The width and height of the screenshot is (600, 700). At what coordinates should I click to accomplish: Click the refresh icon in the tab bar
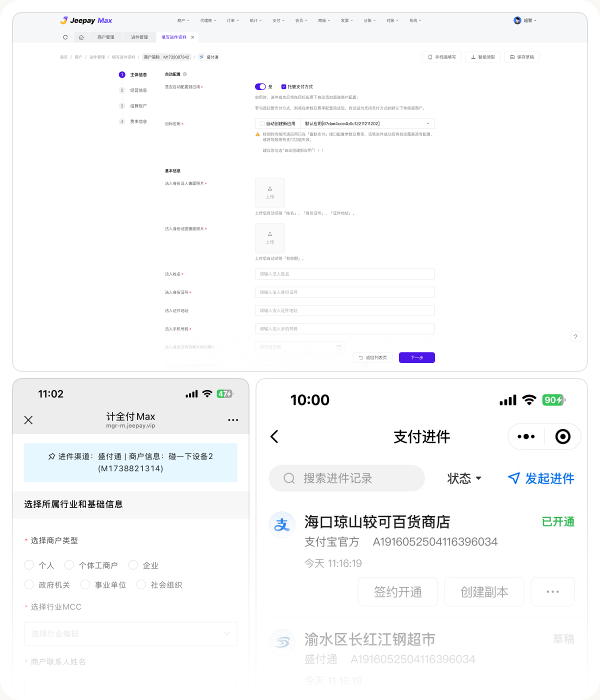point(65,37)
